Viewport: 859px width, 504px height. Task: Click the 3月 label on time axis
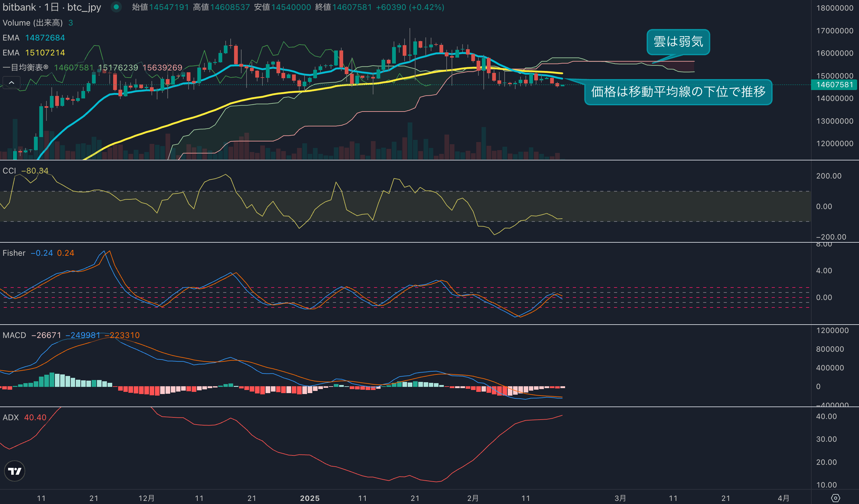point(620,498)
